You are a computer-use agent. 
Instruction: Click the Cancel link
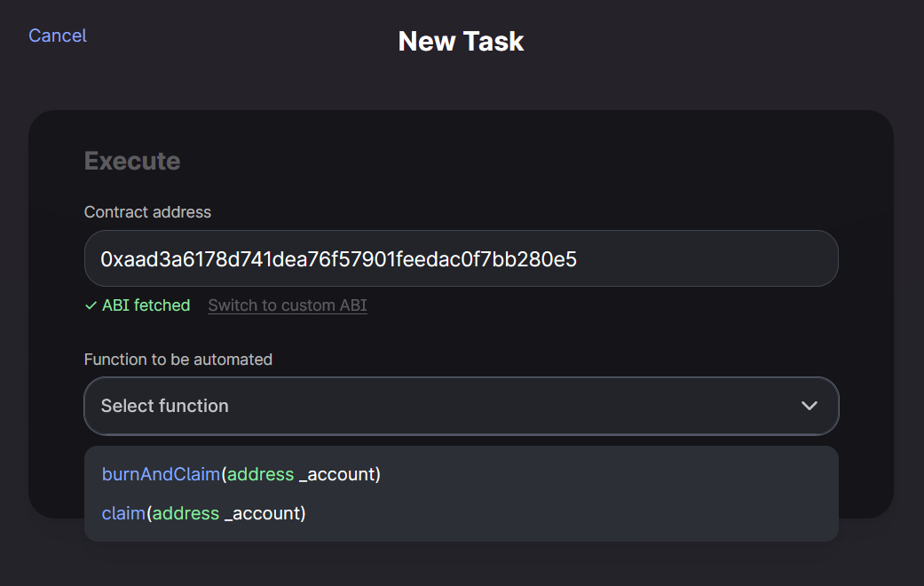pyautogui.click(x=58, y=36)
